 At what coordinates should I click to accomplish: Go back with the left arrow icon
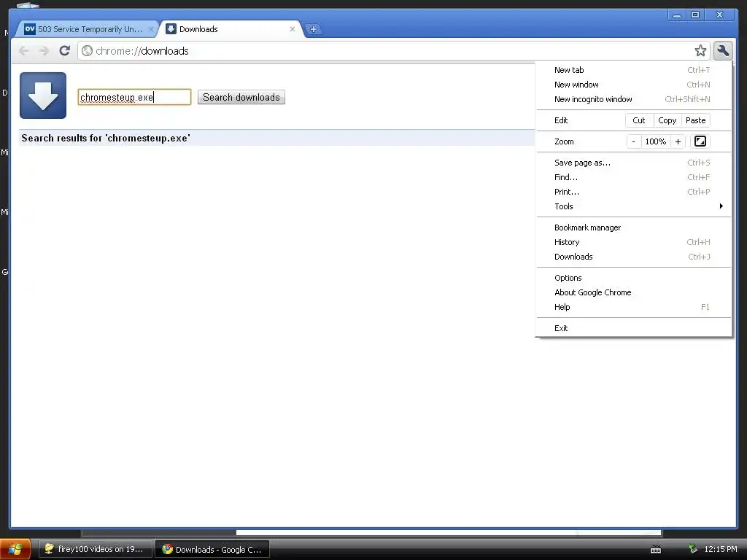coord(24,50)
